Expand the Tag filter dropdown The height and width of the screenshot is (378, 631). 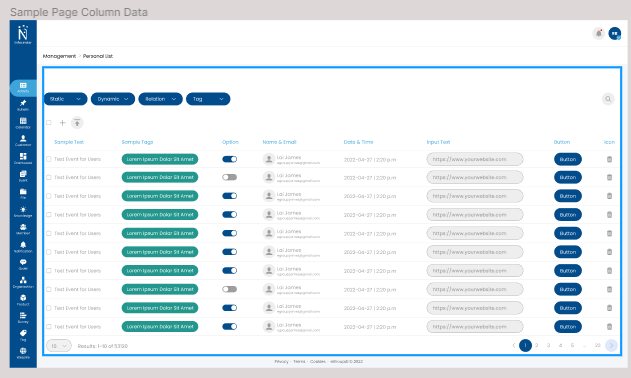(x=208, y=99)
